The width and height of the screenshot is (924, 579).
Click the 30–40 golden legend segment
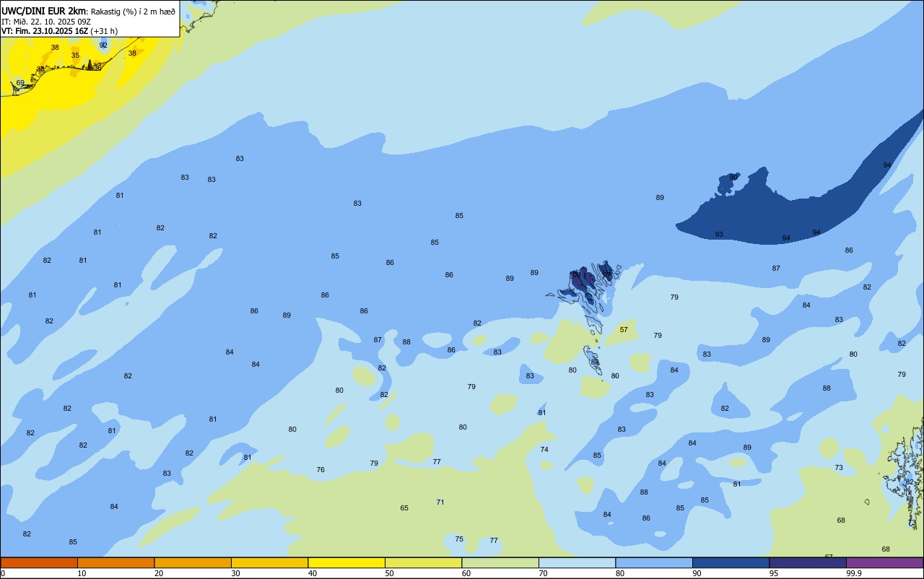(269, 562)
